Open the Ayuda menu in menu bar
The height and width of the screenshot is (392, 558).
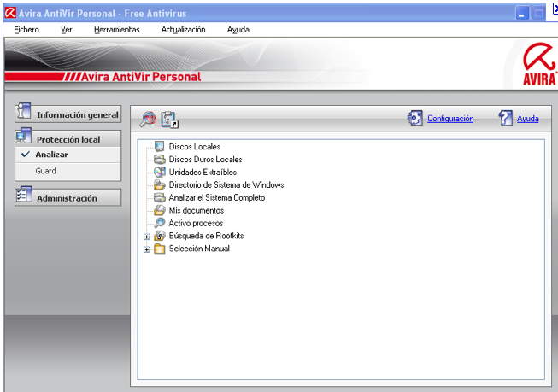(x=238, y=30)
